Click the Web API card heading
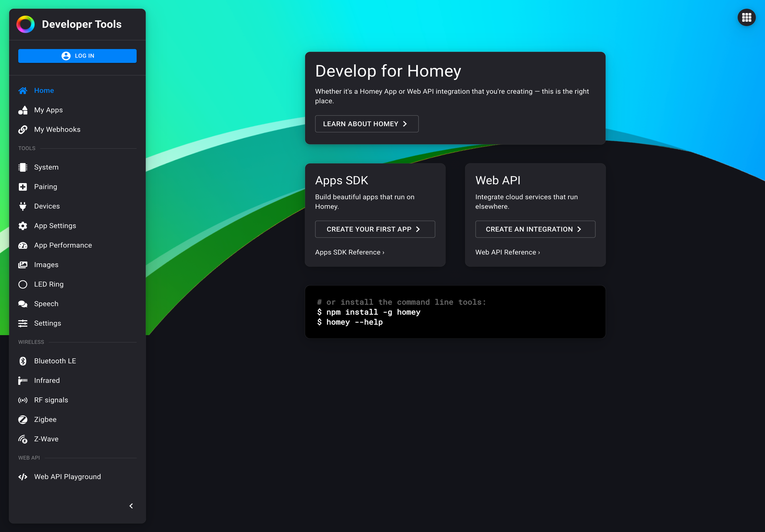 click(498, 180)
